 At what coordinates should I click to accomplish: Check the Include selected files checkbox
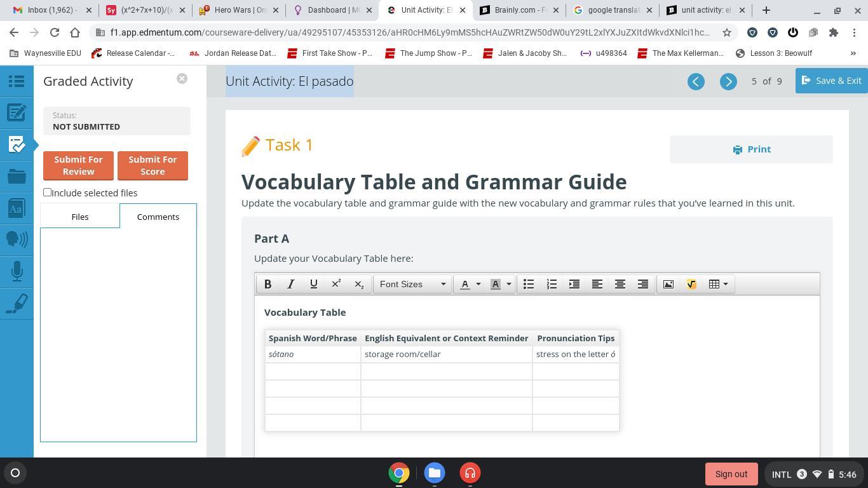point(48,192)
